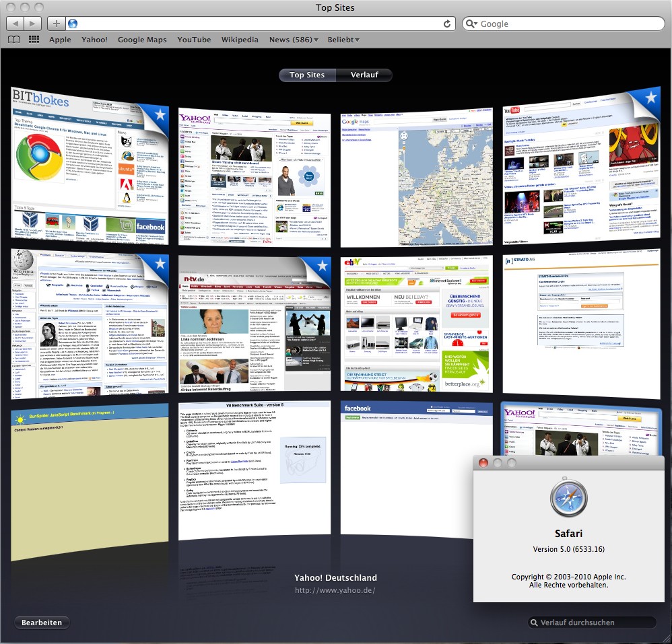The image size is (672, 644).
Task: Open the Yahoo! thumbnail in bottom row
Action: click(581, 429)
